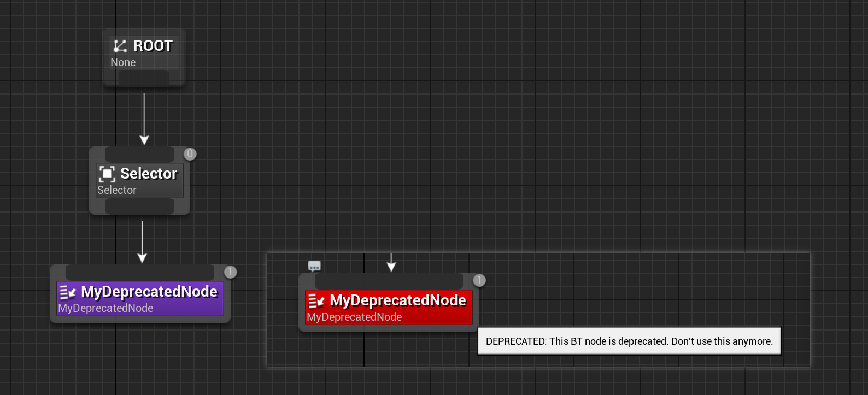This screenshot has height=395, width=868.
Task: Select the Selector node by its title
Action: coord(149,174)
